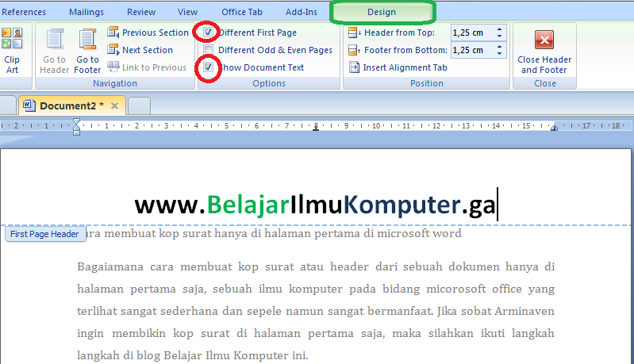Click the center tab stop on ruler
634x364 pixels.
click(x=316, y=128)
